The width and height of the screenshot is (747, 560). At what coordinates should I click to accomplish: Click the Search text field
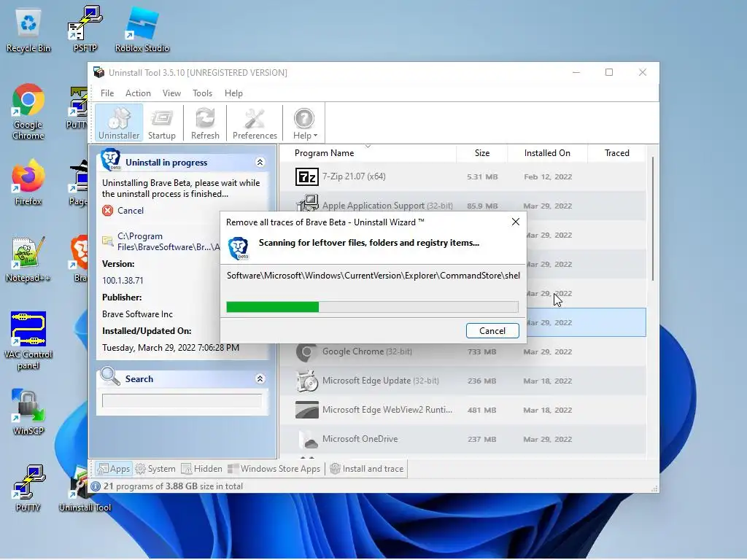(x=182, y=400)
